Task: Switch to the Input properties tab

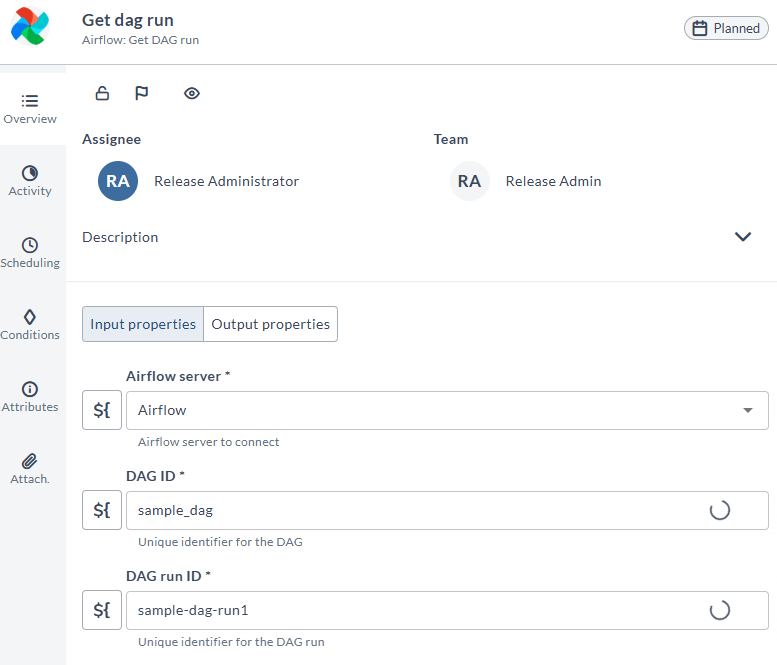Action: pos(143,324)
